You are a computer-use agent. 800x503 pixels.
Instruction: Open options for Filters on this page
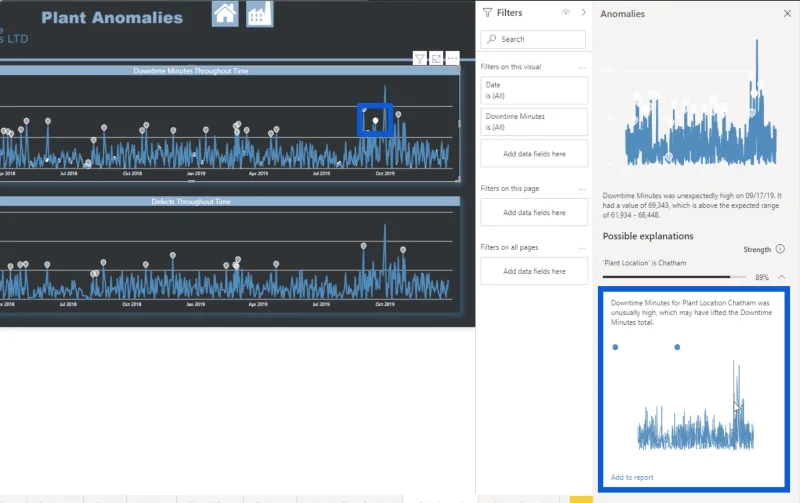582,189
